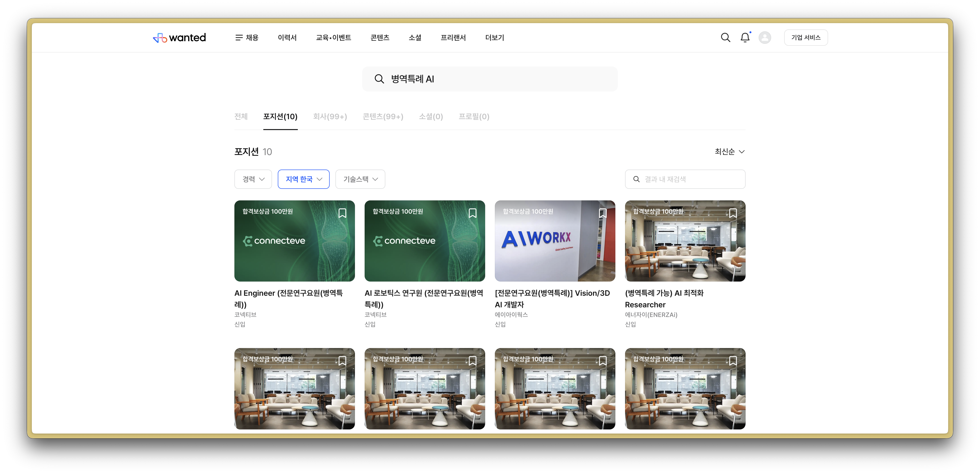Open the header search magnifier icon
The image size is (980, 474).
coord(725,38)
